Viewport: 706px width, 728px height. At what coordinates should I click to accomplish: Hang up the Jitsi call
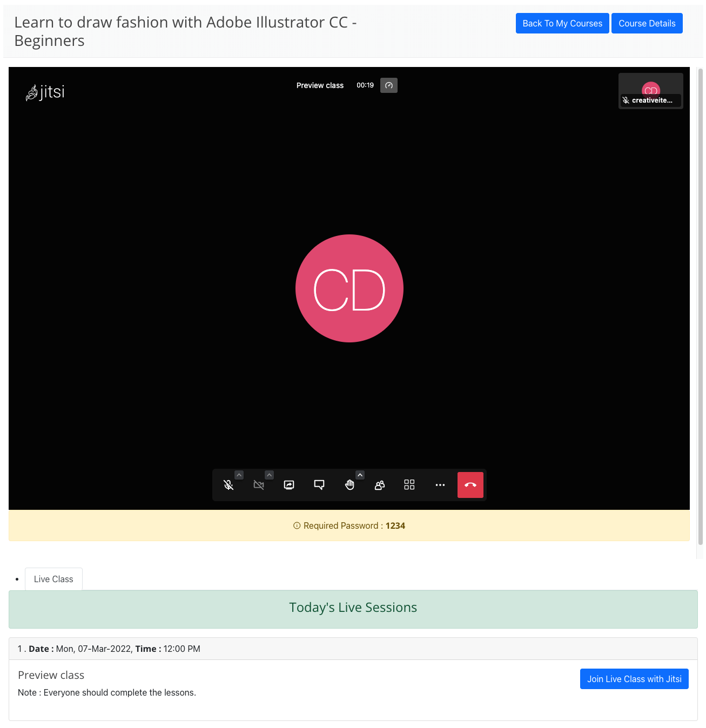pyautogui.click(x=470, y=485)
